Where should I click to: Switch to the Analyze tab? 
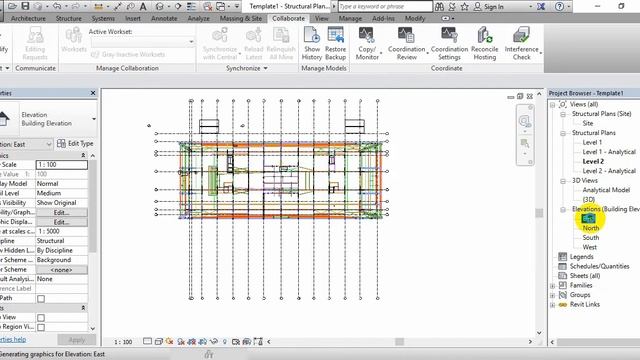click(x=198, y=18)
